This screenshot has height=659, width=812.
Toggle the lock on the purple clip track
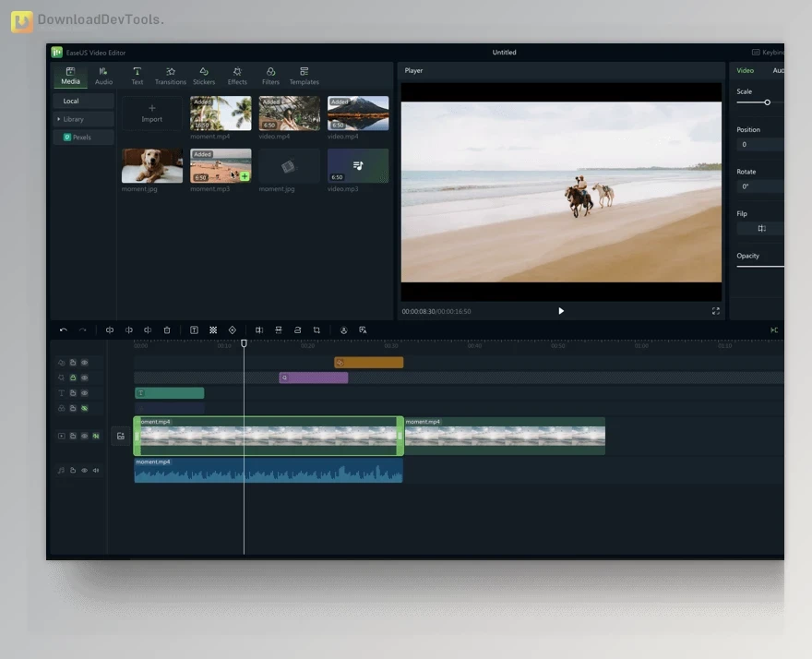point(73,377)
